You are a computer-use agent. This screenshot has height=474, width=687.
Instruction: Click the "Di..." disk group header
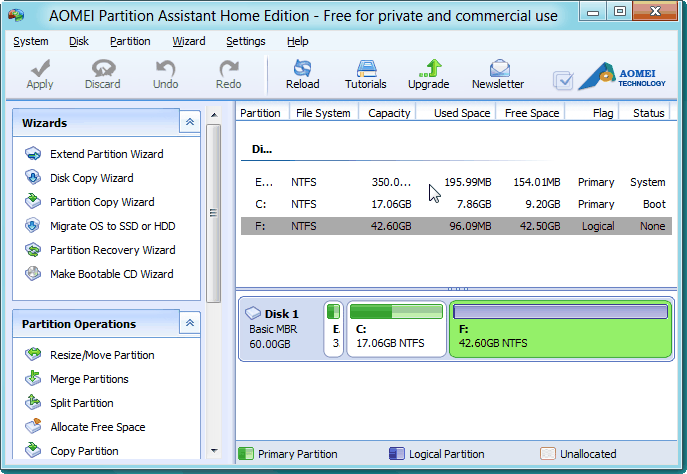coord(262,149)
